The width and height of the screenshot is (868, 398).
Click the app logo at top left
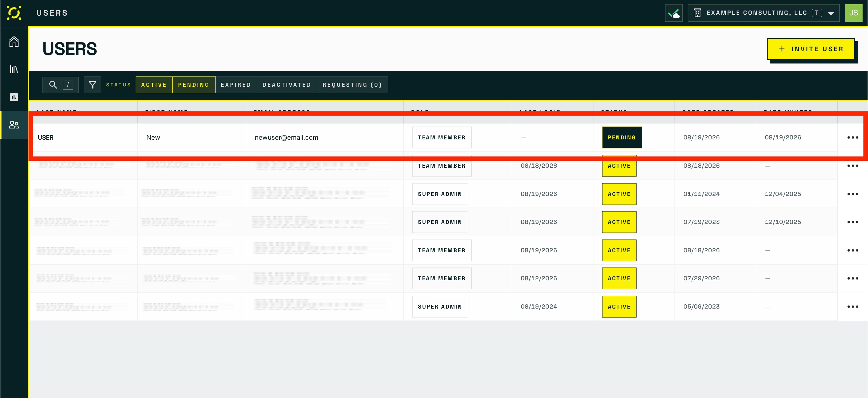14,13
